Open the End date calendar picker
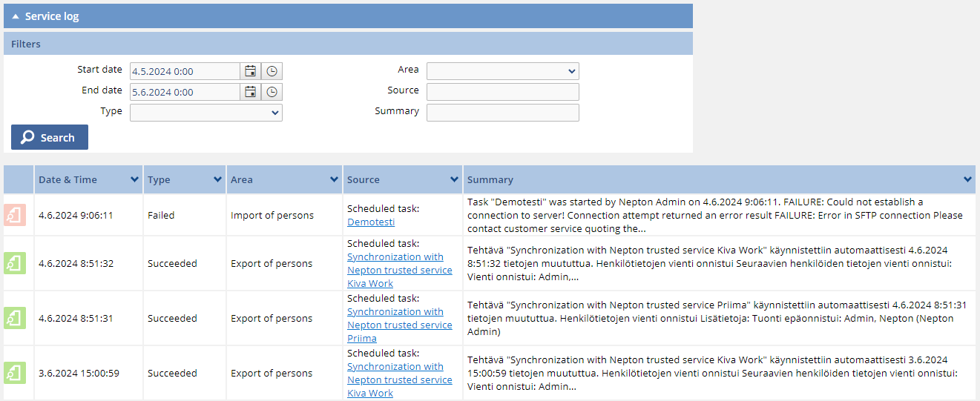The image size is (980, 401). point(251,92)
